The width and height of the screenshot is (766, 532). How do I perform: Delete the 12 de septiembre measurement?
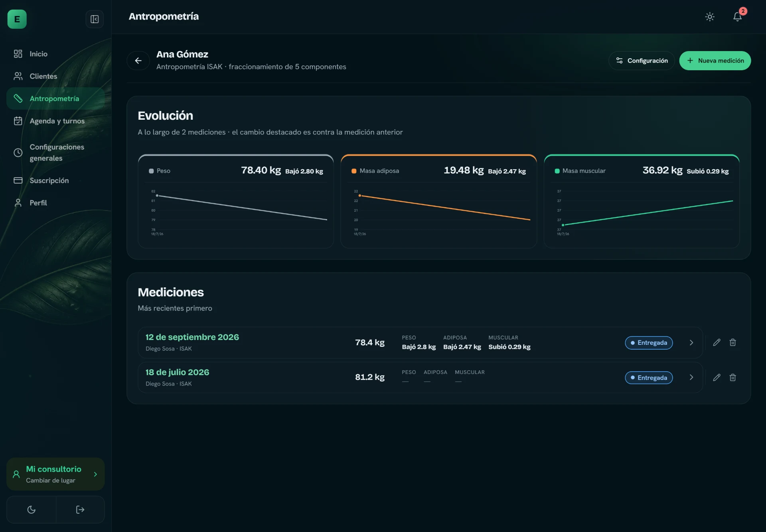[733, 342]
